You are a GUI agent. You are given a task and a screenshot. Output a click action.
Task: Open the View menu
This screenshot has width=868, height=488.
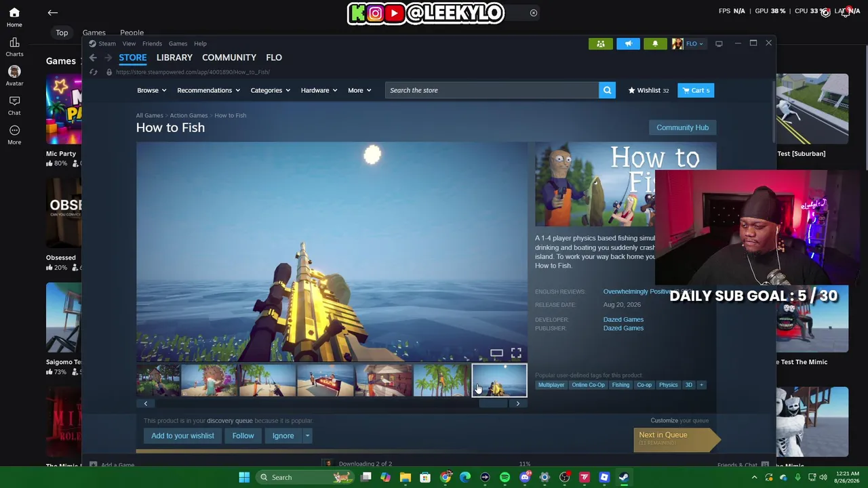click(129, 44)
